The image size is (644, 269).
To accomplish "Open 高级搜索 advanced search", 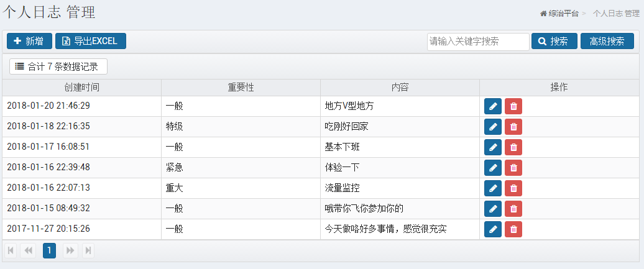I will tap(607, 41).
